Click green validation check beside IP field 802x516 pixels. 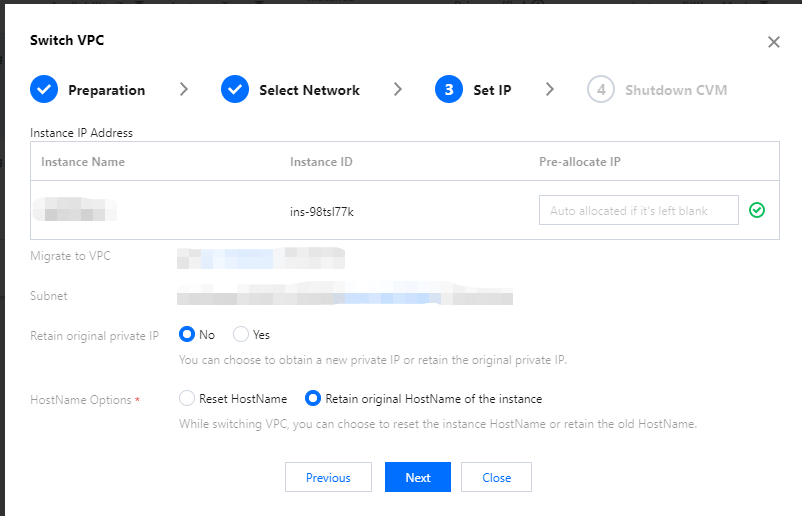[x=757, y=210]
